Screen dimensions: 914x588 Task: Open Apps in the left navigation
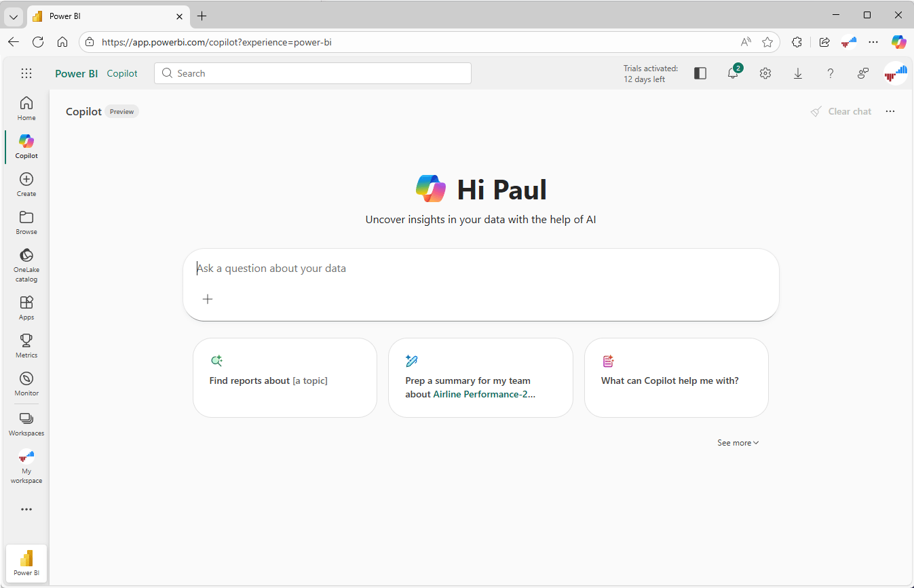coord(26,308)
